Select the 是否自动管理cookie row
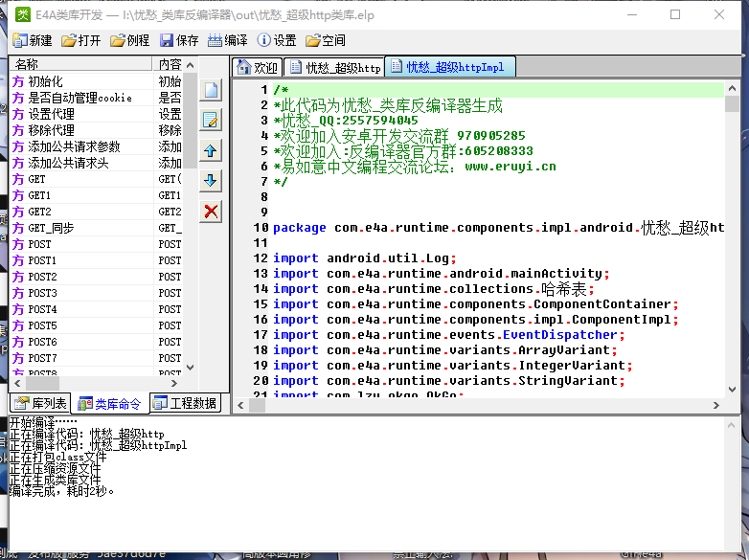 click(x=96, y=98)
